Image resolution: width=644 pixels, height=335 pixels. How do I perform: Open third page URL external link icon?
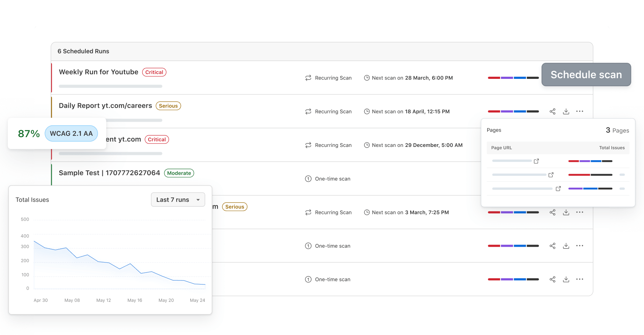point(558,188)
